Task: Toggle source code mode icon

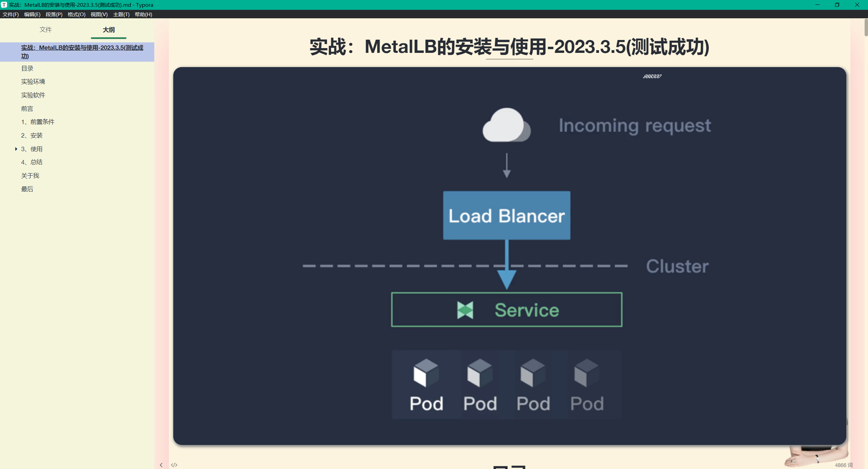Action: click(174, 465)
